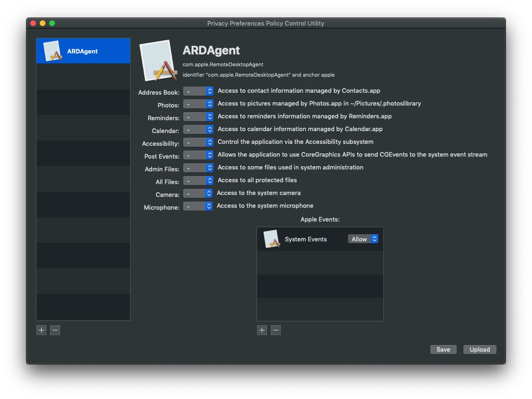
Task: Click the Accessibility label
Action: [160, 143]
